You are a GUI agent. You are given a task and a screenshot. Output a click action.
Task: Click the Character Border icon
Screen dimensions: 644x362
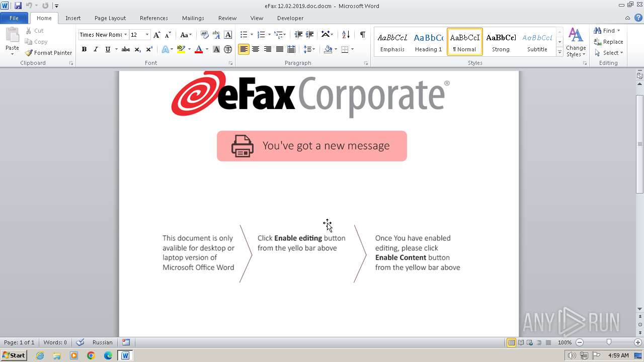228,35
